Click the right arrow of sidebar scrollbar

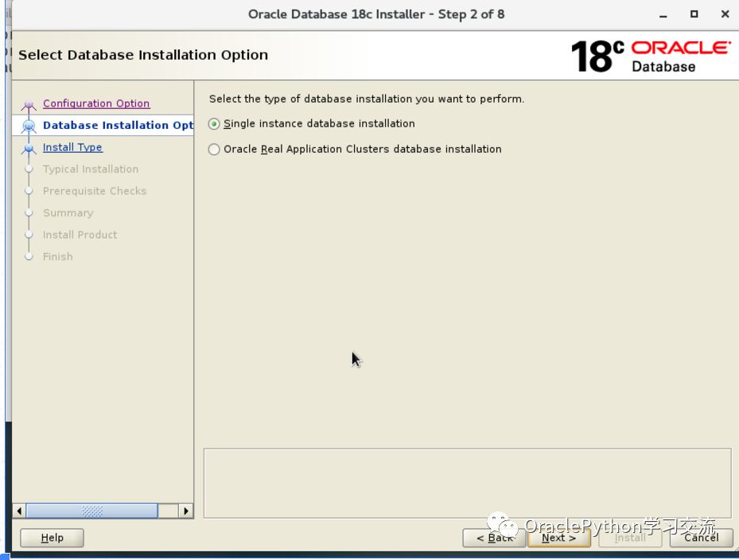[186, 511]
